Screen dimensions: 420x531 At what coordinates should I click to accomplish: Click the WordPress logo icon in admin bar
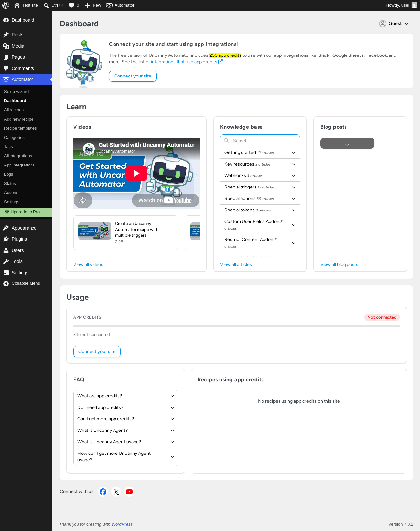pyautogui.click(x=6, y=5)
